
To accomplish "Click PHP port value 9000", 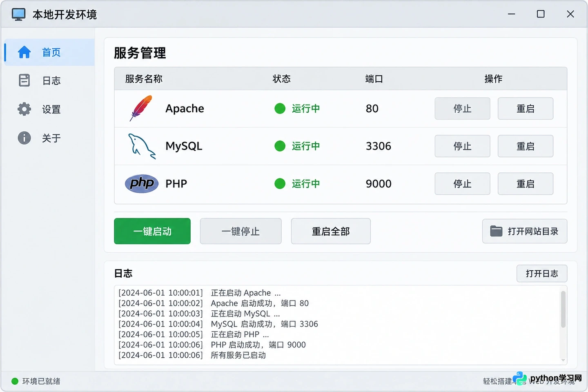I will 379,184.
